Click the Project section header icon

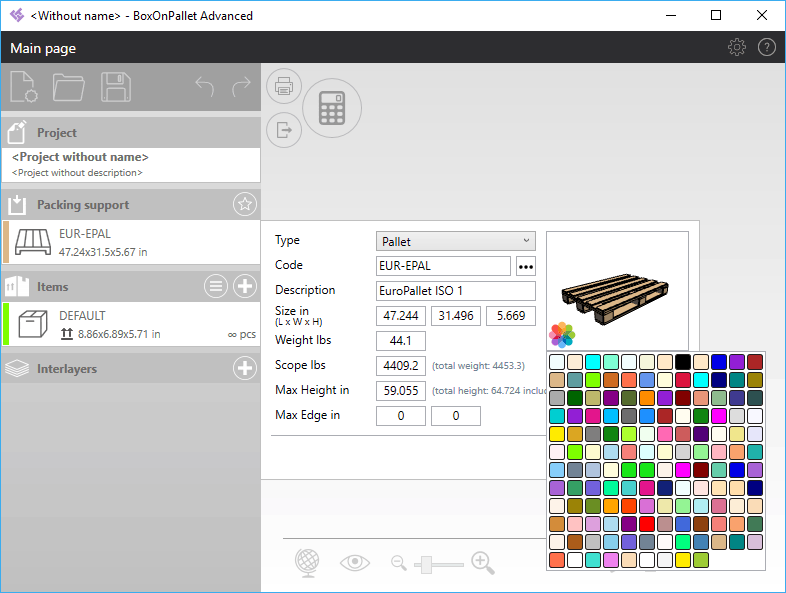[17, 132]
